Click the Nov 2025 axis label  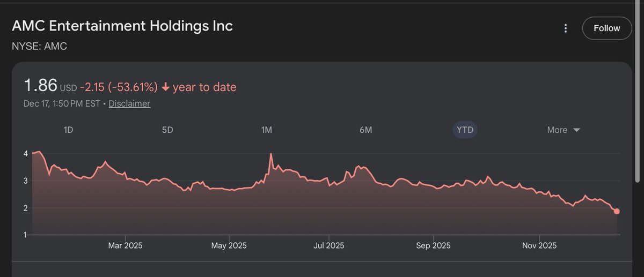click(x=539, y=245)
